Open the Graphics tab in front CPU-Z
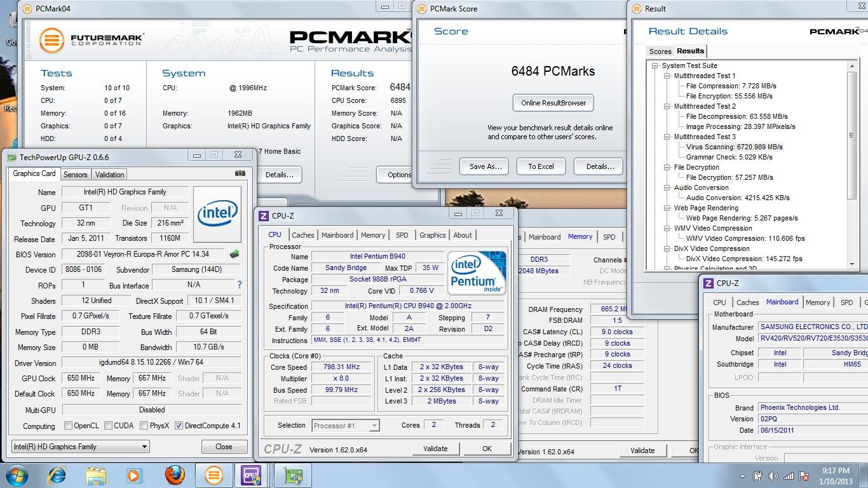This screenshot has width=868, height=488. coord(433,235)
